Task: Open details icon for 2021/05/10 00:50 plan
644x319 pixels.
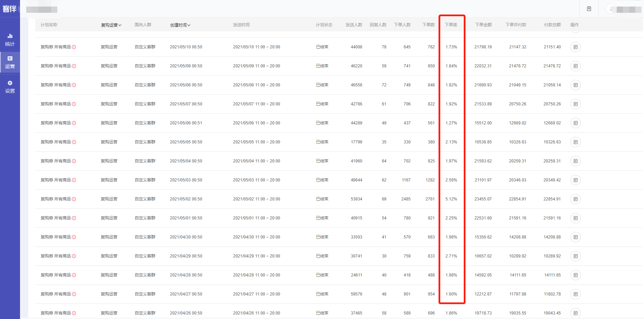Action: click(575, 47)
